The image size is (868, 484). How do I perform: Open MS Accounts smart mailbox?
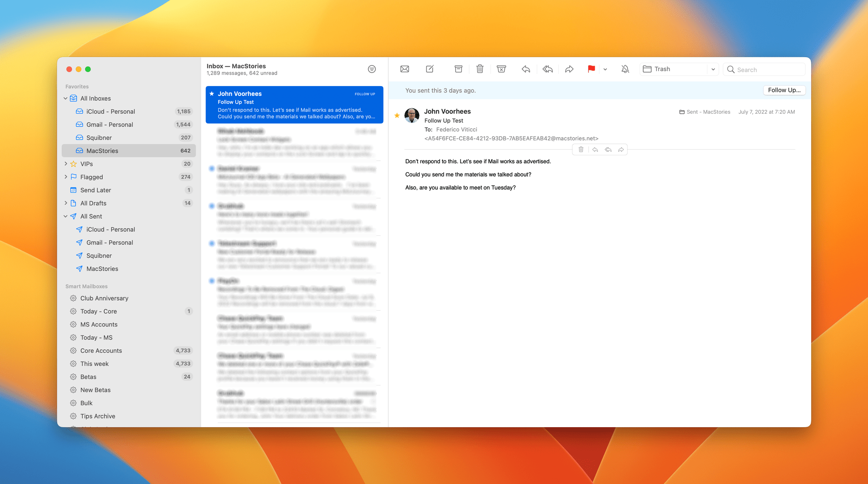click(x=129, y=325)
